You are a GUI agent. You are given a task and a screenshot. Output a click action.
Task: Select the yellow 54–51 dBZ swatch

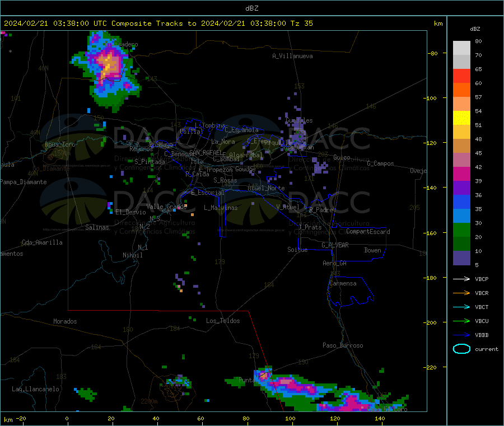pos(461,118)
